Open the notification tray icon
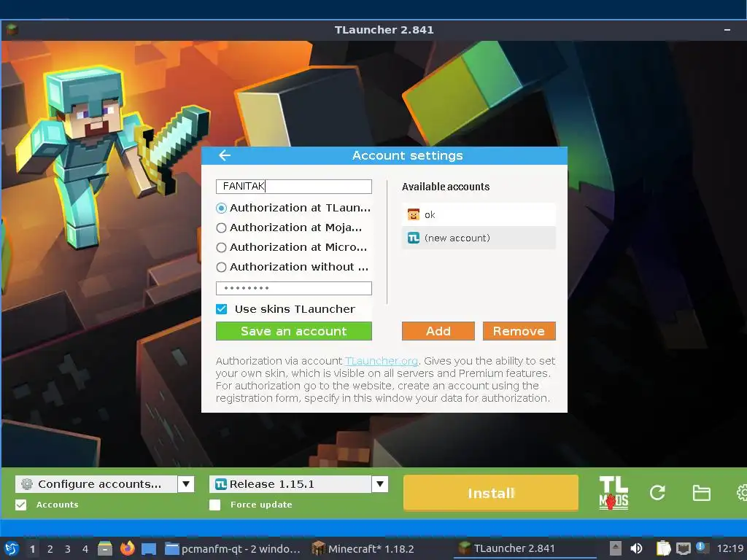The height and width of the screenshot is (560, 747). click(703, 548)
